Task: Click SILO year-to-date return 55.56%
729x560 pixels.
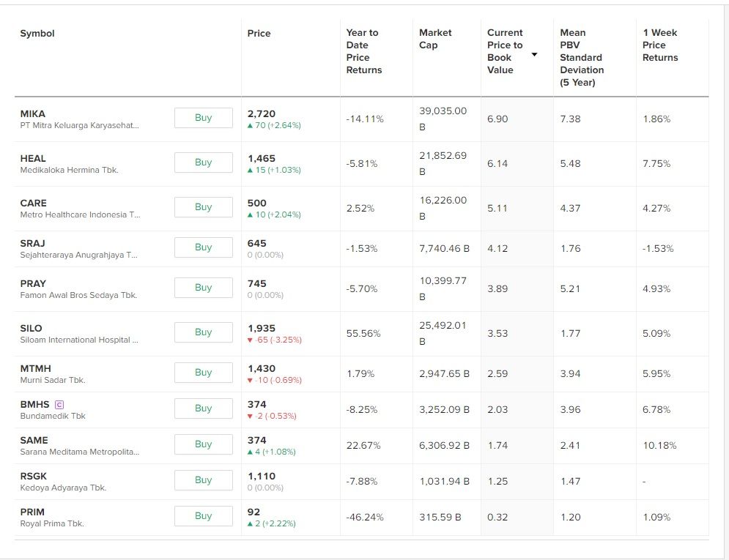Action: click(363, 333)
